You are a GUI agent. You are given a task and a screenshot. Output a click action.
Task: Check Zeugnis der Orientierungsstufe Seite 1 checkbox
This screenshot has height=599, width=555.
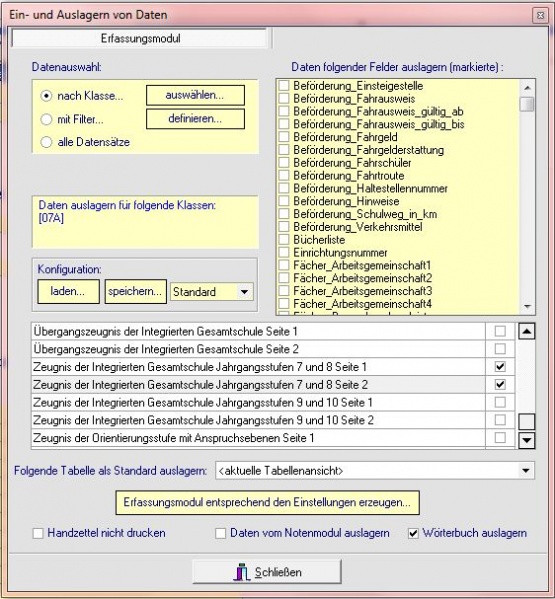(x=500, y=438)
